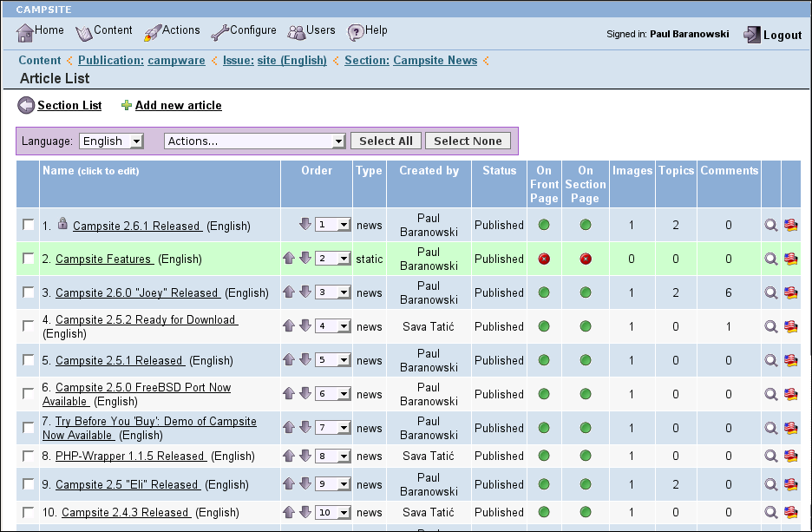The height and width of the screenshot is (532, 812).
Task: Open order dropdown for Campsite 2.6.1 Released
Action: coord(333,224)
